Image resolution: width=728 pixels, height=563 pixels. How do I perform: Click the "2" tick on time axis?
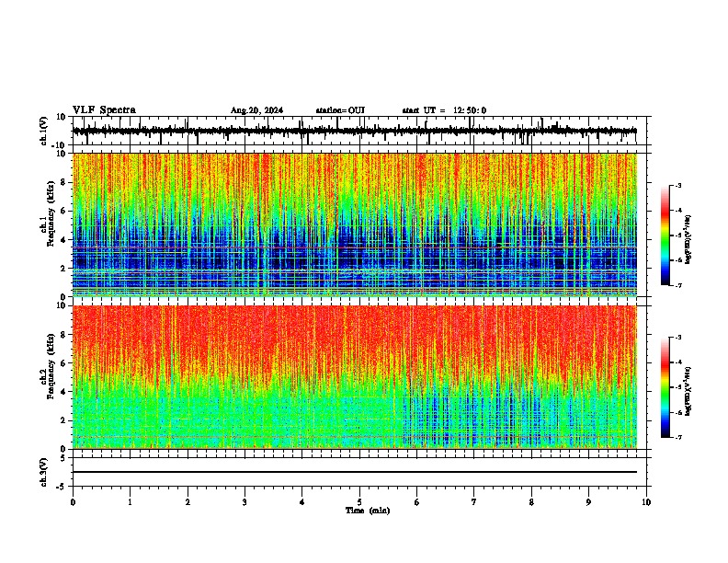[188, 502]
